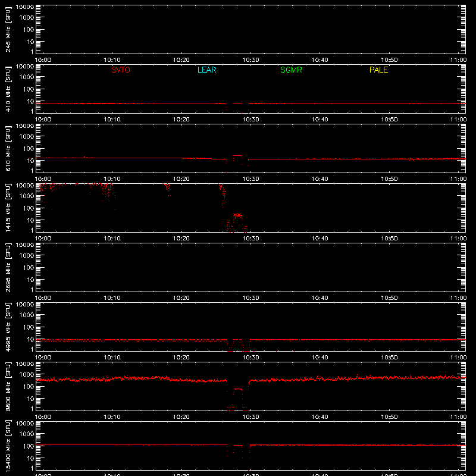Click the 11:00 time label under 8800 MHz panel
The width and height of the screenshot is (476, 476).
pyautogui.click(x=458, y=417)
